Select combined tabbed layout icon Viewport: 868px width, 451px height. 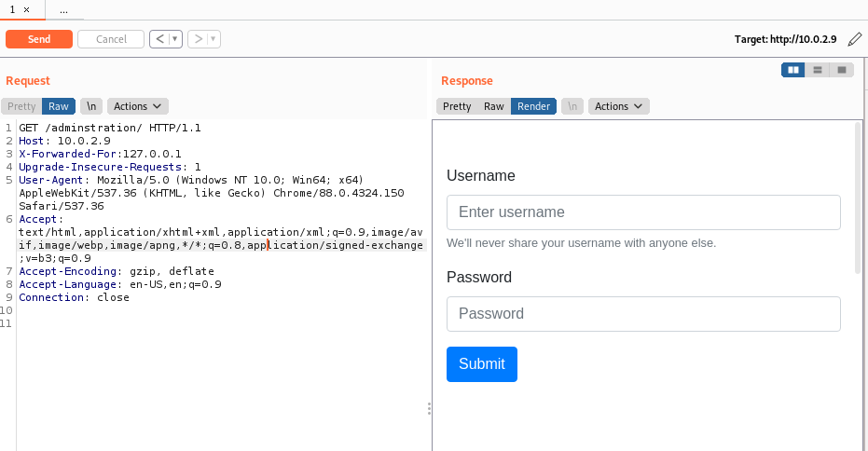842,70
